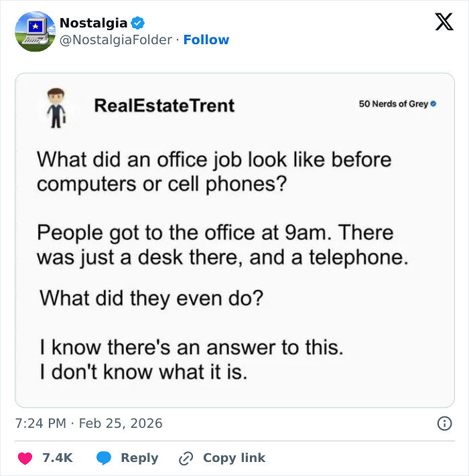469x476 pixels.
Task: Click the RealEstateTrent cartoon avatar
Action: tap(56, 108)
